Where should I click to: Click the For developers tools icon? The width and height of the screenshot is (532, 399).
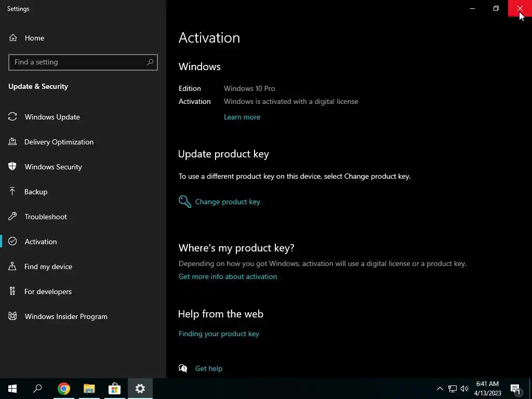tap(12, 291)
